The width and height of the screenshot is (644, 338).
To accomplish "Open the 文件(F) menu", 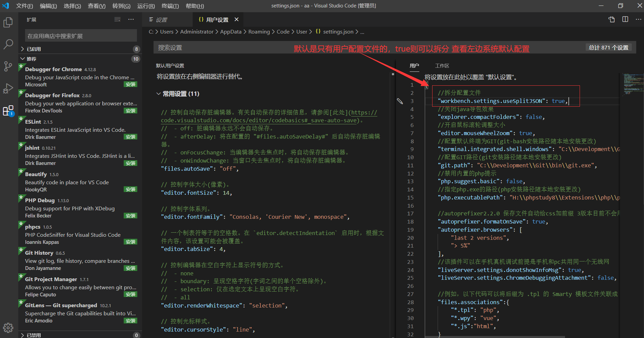I will 24,6.
